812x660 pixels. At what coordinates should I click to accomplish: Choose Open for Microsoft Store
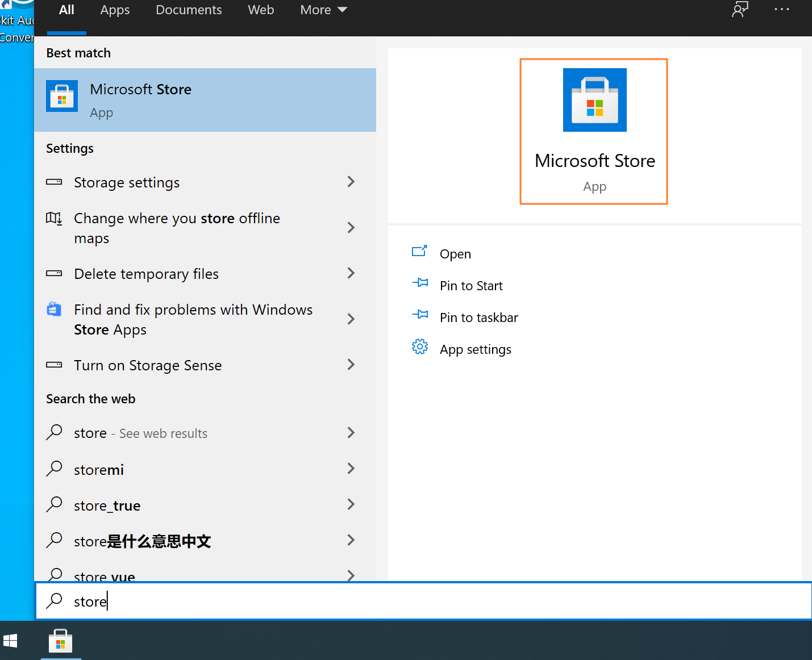point(455,254)
